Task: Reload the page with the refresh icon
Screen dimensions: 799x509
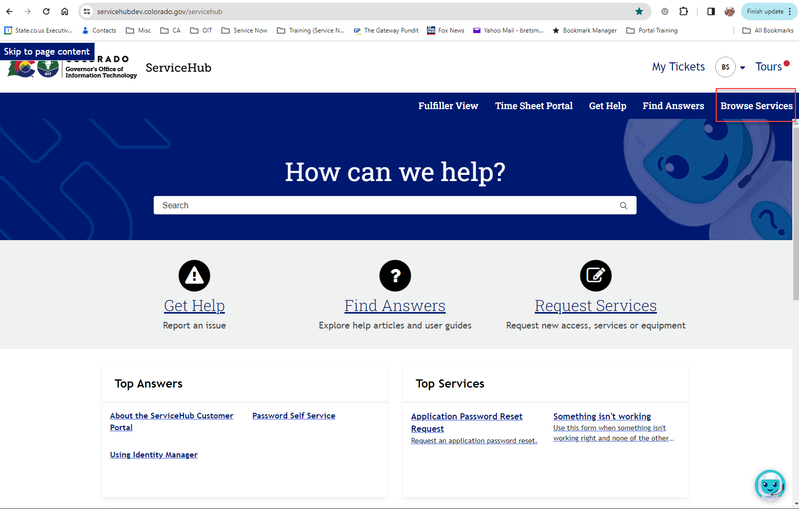Action: pyautogui.click(x=46, y=11)
